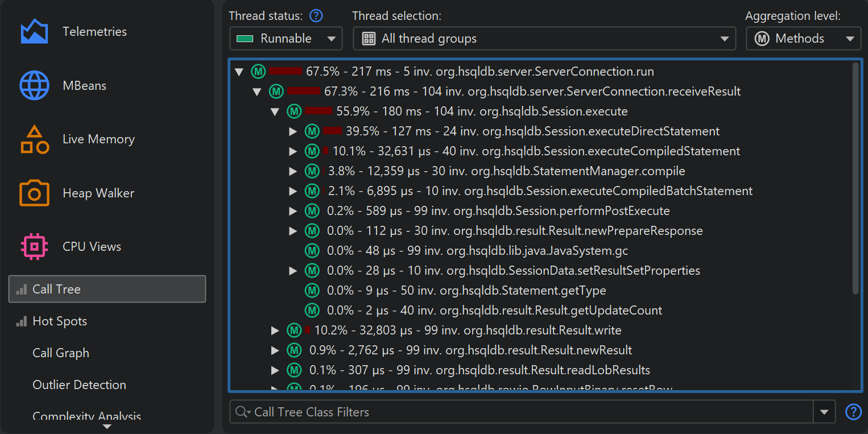This screenshot has height=434, width=868.
Task: Open the Runnable thread status dropdown
Action: (x=286, y=39)
